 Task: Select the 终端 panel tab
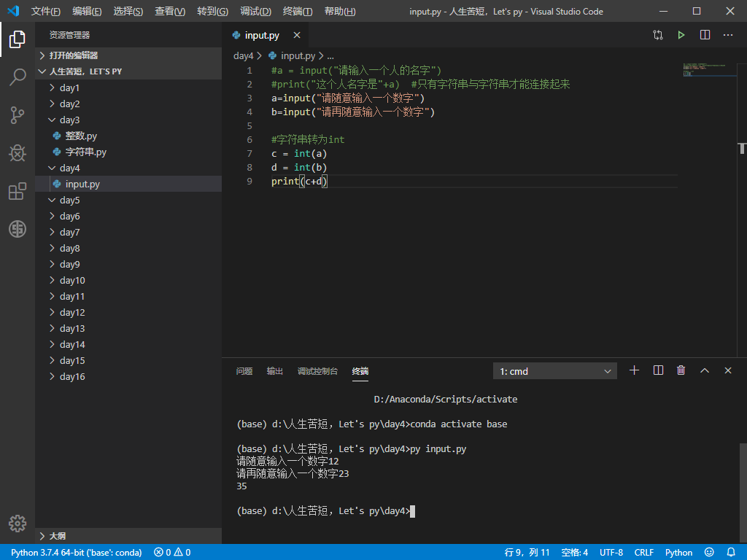point(360,371)
